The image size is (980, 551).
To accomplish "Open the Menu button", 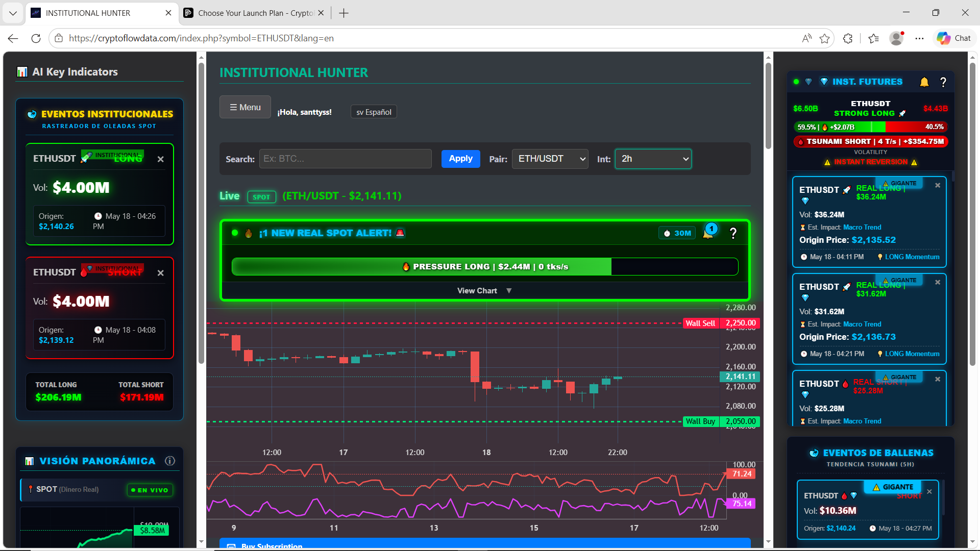I will [245, 107].
